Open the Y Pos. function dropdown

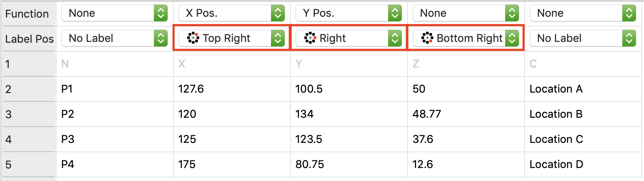click(348, 13)
